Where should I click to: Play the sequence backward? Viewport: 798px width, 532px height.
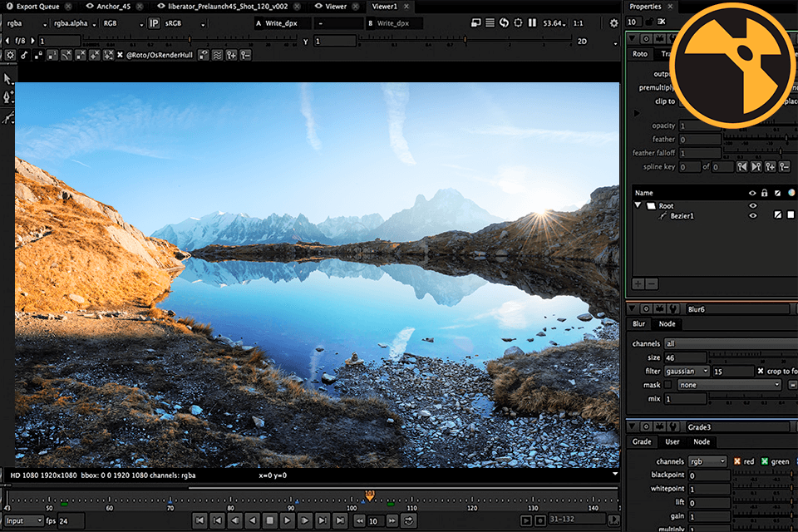click(253, 520)
